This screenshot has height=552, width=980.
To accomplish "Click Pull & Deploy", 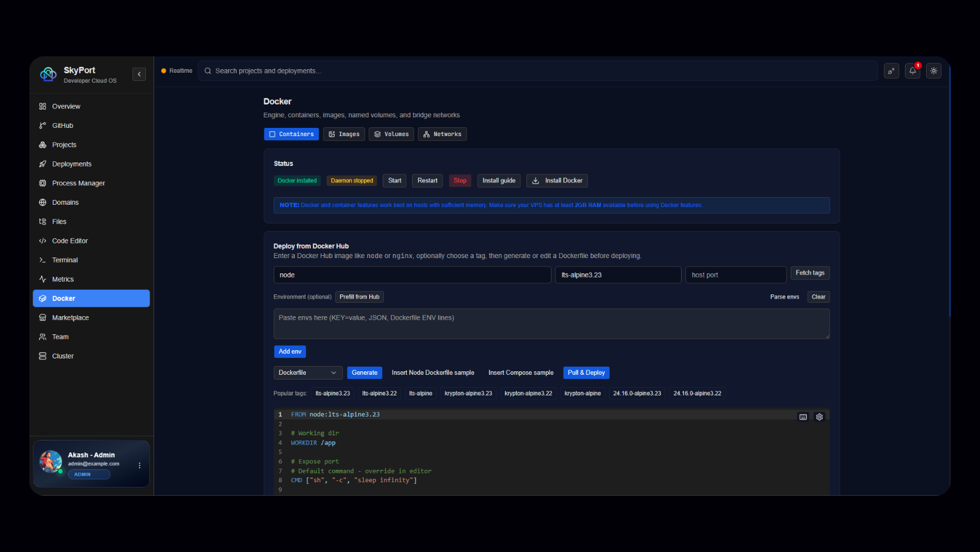I will (x=586, y=373).
